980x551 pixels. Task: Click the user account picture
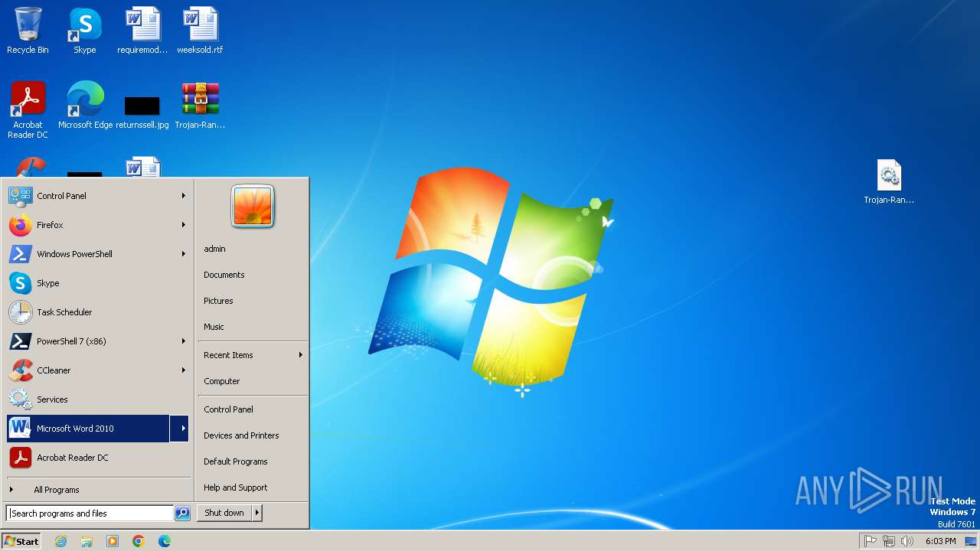[253, 207]
